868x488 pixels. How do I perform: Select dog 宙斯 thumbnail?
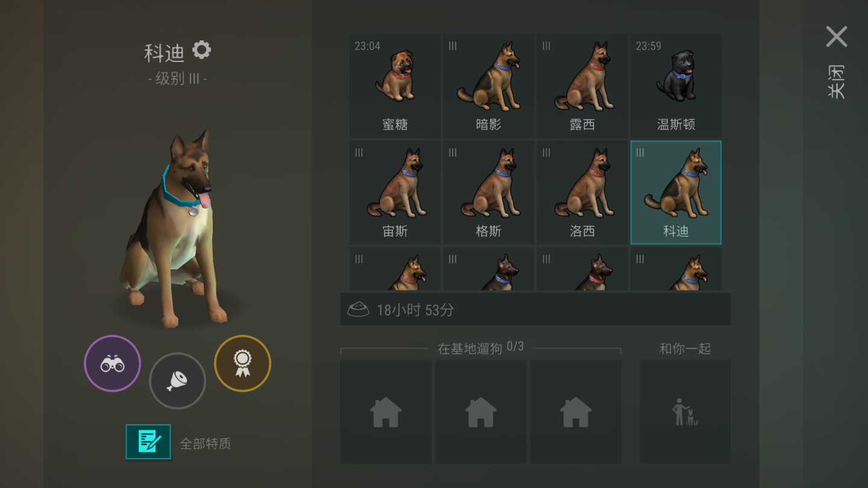[395, 192]
